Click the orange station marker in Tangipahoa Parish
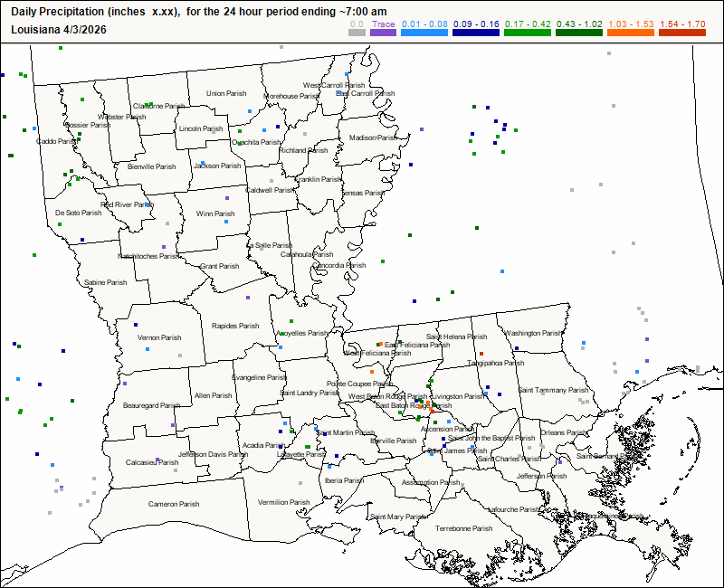 point(481,353)
